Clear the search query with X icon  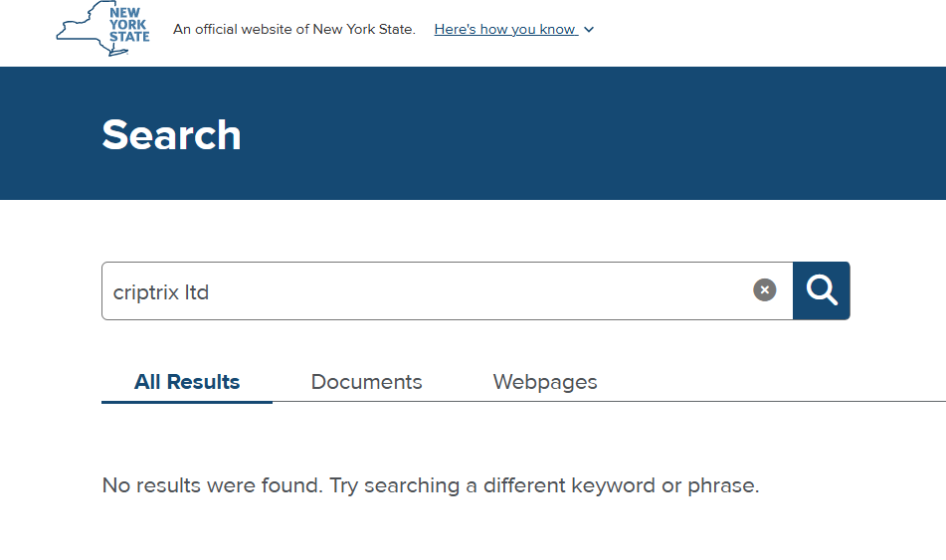[x=764, y=290]
